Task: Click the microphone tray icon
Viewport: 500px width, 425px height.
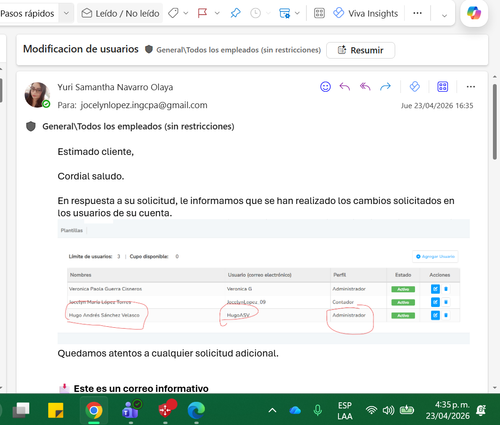Action: [318, 410]
